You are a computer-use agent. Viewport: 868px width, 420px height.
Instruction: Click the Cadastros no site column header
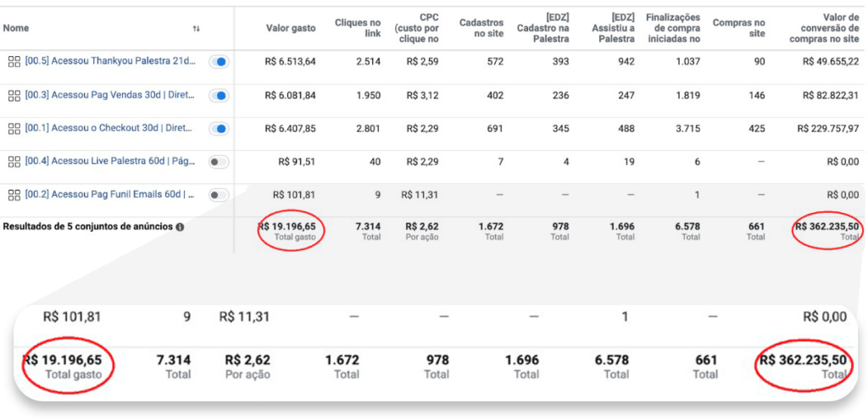pyautogui.click(x=481, y=28)
